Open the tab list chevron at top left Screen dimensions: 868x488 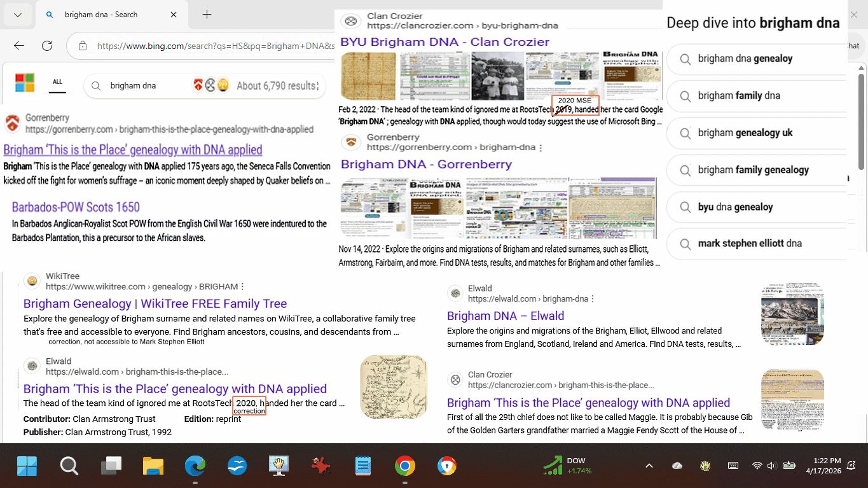pos(17,15)
